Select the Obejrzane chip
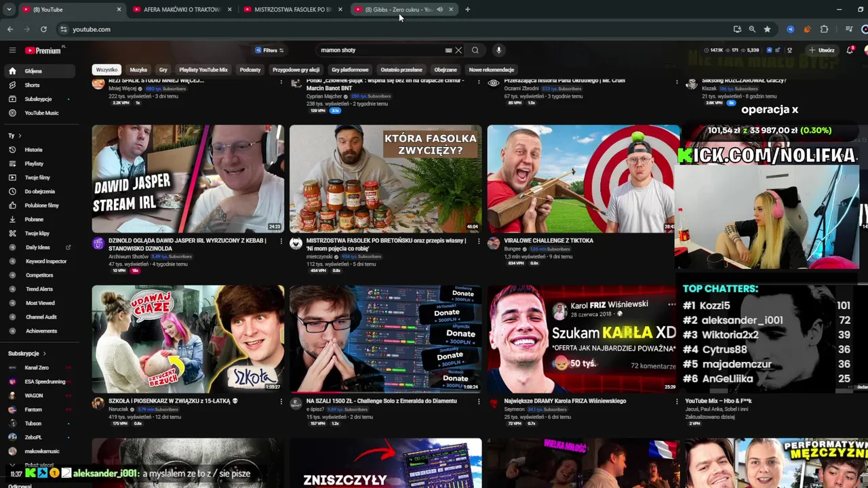 click(x=446, y=70)
